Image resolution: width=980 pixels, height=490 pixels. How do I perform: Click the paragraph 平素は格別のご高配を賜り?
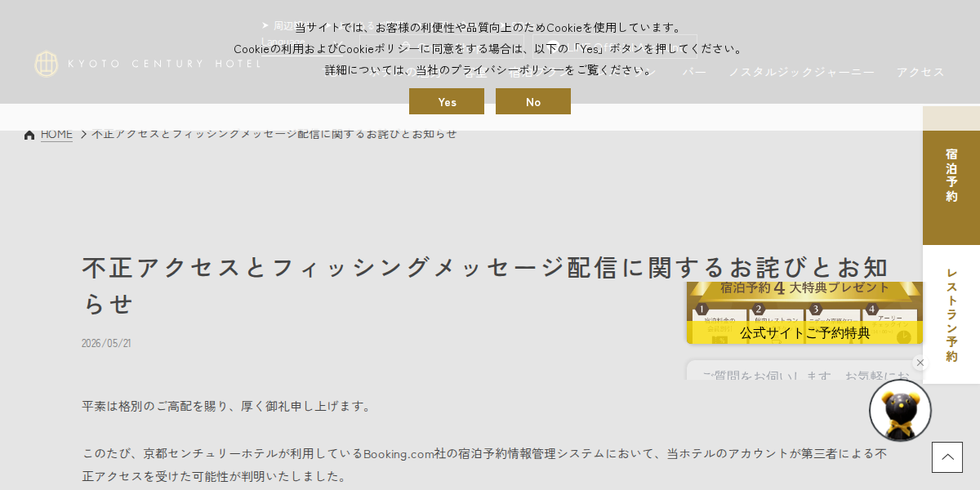point(228,406)
